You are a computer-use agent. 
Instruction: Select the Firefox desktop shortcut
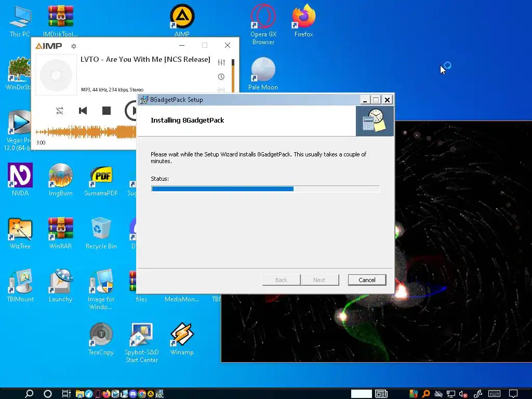point(303,21)
